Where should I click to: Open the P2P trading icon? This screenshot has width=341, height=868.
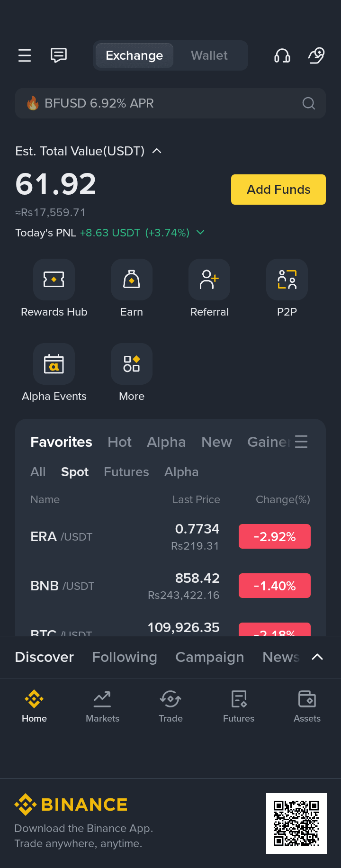pos(287,280)
